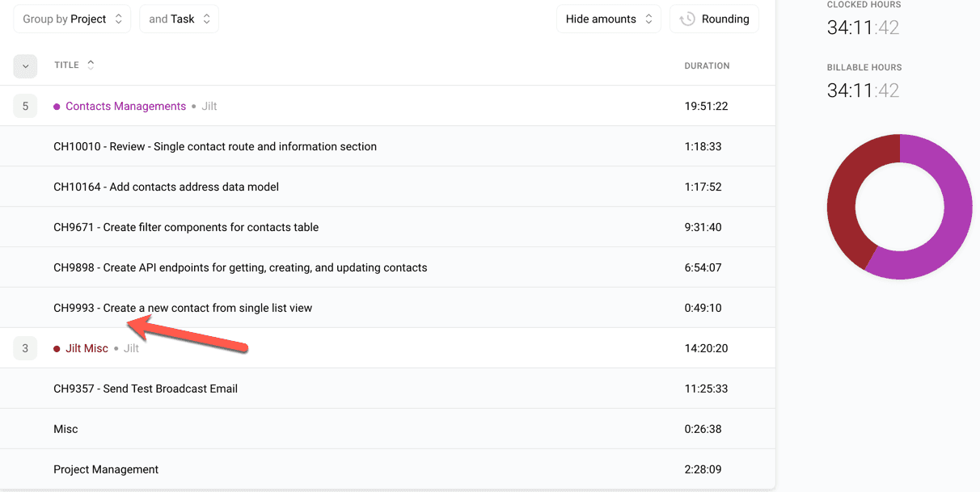Click the count badge 3 for Jilt Misc

pyautogui.click(x=25, y=348)
